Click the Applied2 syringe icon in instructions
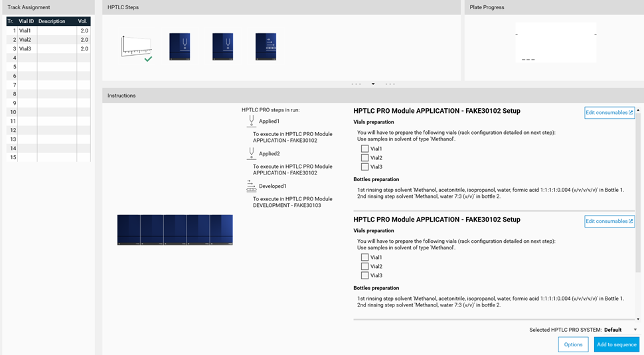 click(251, 153)
